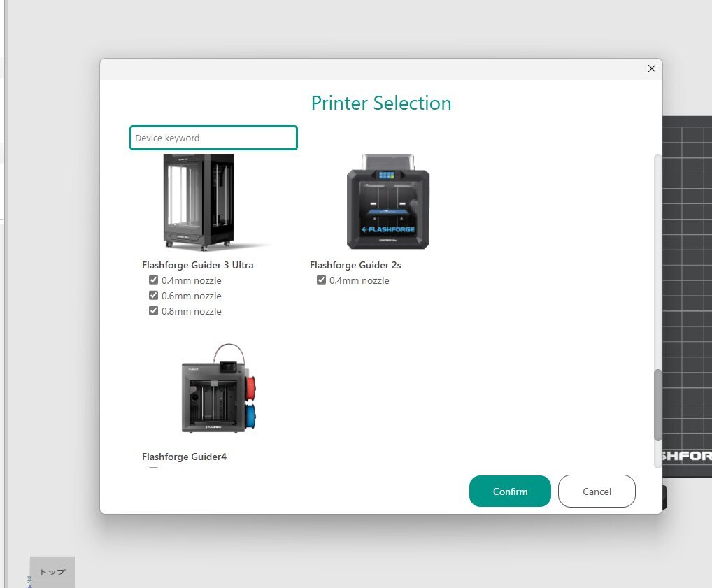Click the Flashforge Guider 3 Ultra label
The width and height of the screenshot is (712, 588).
click(x=197, y=265)
